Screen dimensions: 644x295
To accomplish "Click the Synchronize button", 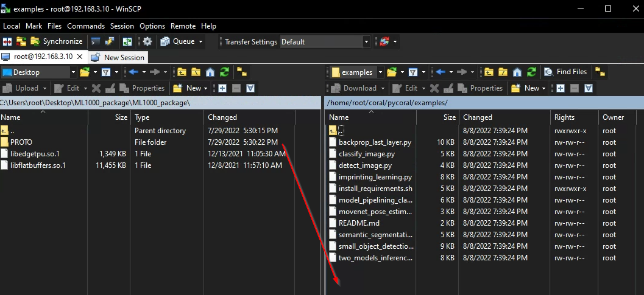I will (57, 41).
